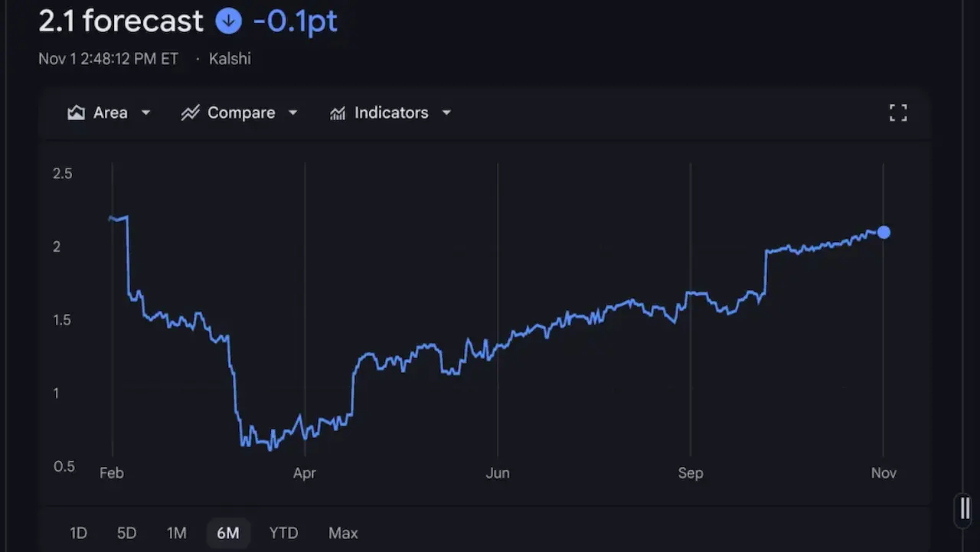Select the 5D range button
Viewport: 980px width, 552px height.
pos(126,533)
